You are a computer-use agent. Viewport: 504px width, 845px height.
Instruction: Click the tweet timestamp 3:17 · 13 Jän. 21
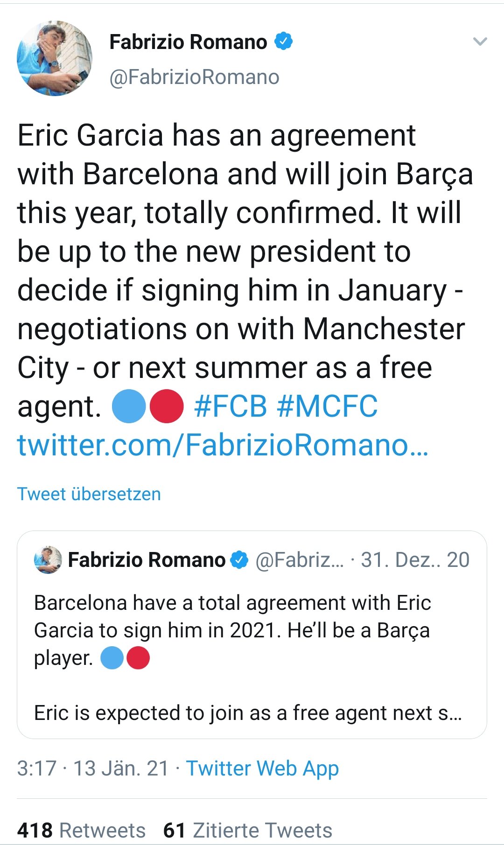click(x=92, y=768)
